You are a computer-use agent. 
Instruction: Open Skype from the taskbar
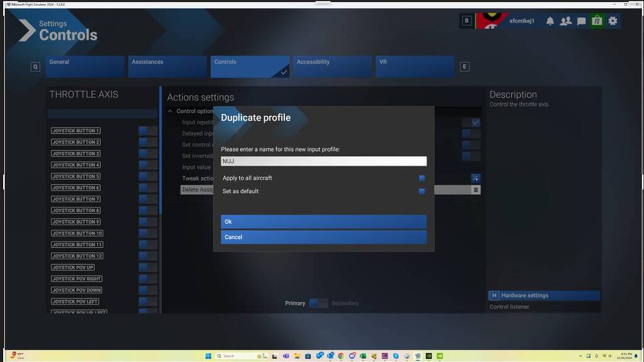[x=396, y=356]
